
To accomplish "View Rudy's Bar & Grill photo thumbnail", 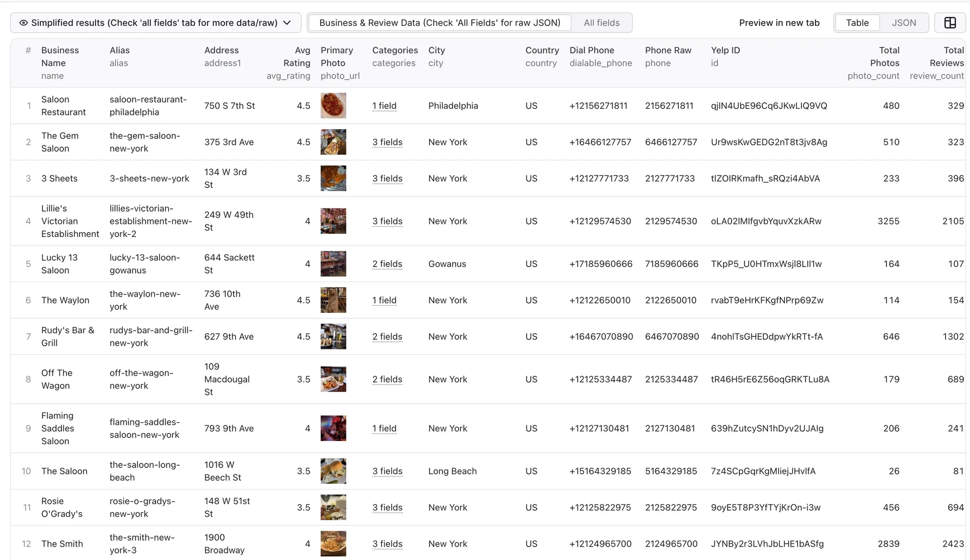I will point(333,337).
